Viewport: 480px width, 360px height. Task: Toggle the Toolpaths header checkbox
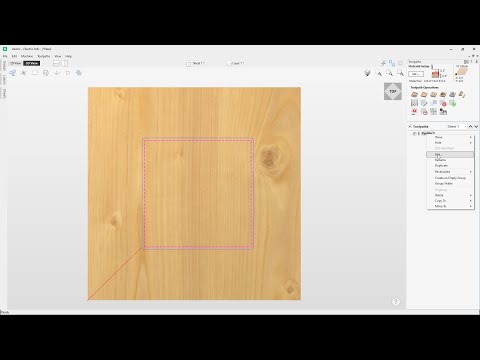point(410,126)
